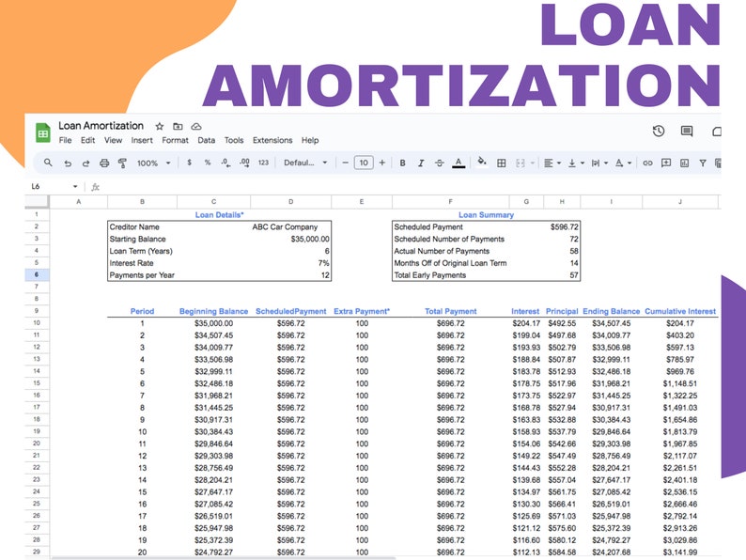This screenshot has width=746, height=560.
Task: Toggle bold formatting
Action: coord(402,163)
